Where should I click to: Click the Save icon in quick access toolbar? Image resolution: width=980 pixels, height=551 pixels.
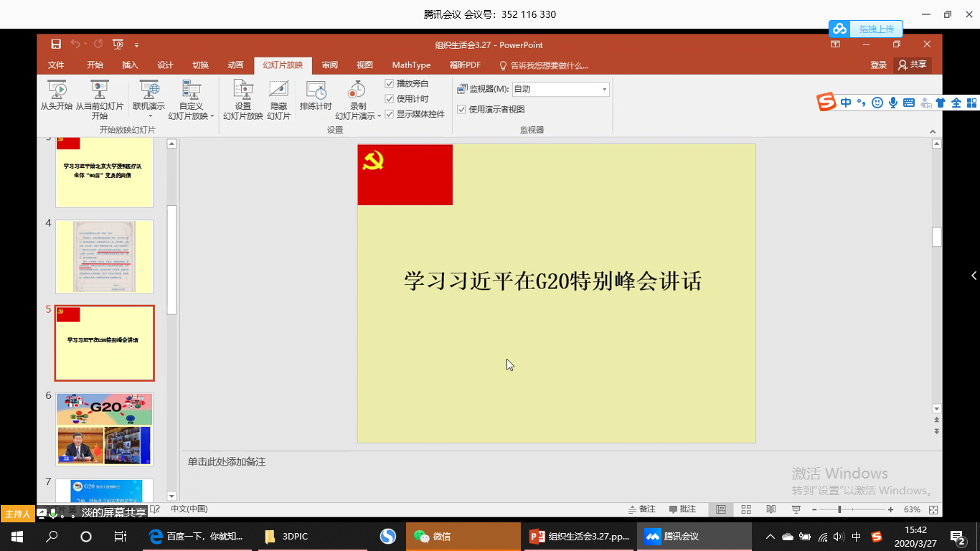point(56,44)
